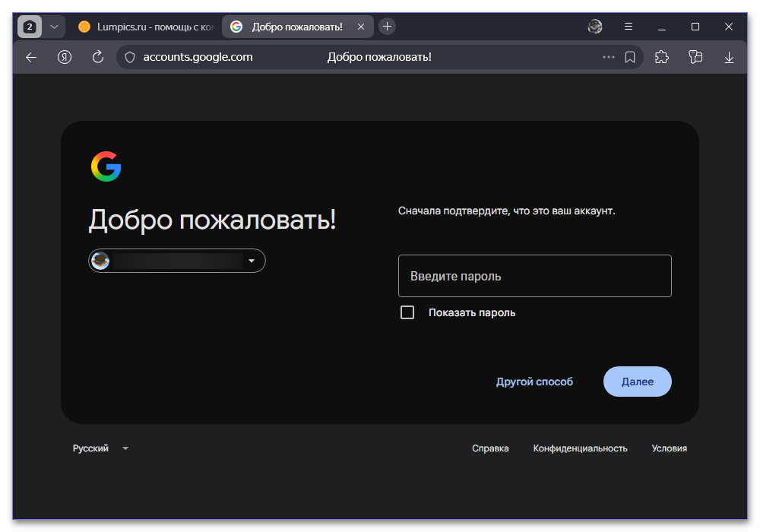760x532 pixels.
Task: Open the account switcher pill
Action: [177, 261]
